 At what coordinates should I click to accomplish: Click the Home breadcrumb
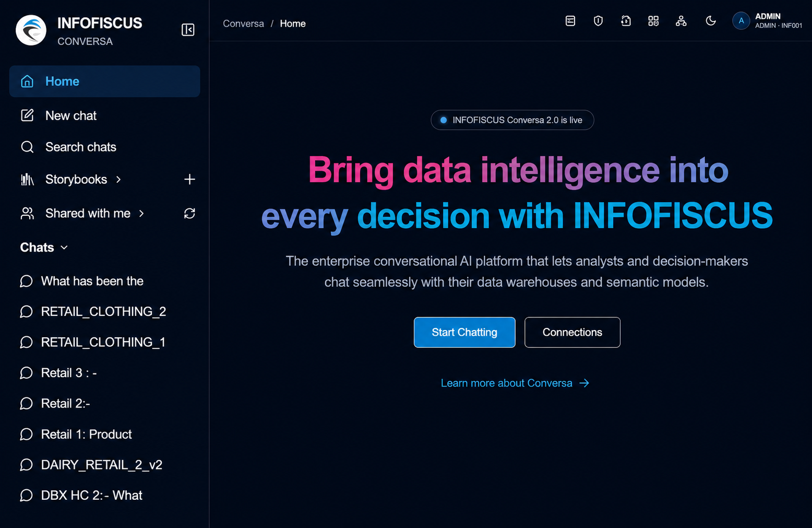coord(293,24)
